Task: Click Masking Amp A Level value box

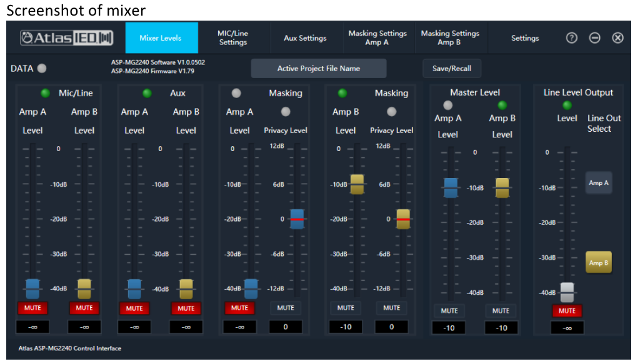Action: [240, 327]
